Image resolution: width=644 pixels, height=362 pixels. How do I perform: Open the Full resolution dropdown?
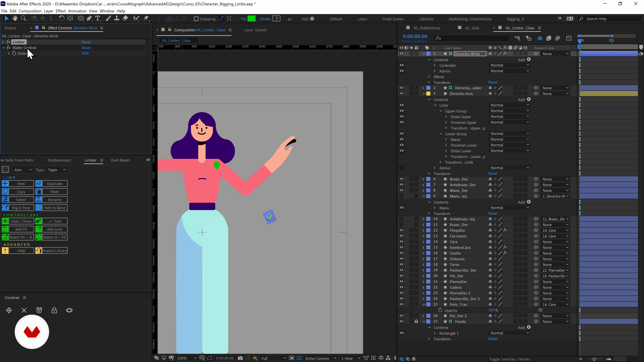point(273,358)
